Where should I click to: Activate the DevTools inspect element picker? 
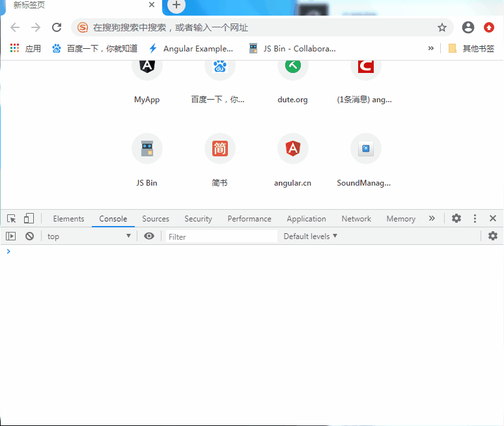tap(12, 219)
